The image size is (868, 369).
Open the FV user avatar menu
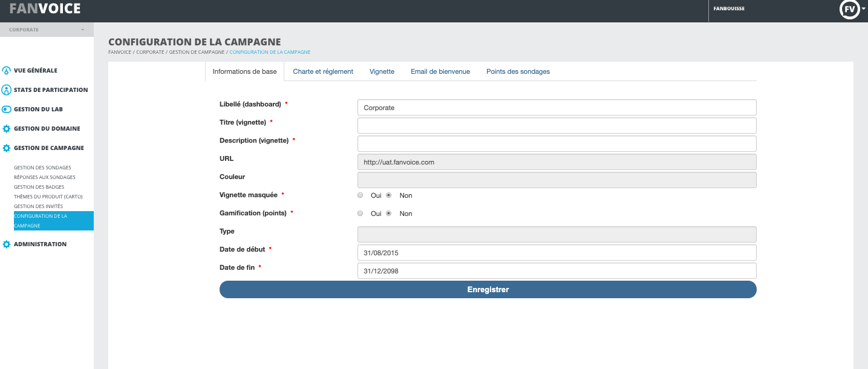[849, 10]
